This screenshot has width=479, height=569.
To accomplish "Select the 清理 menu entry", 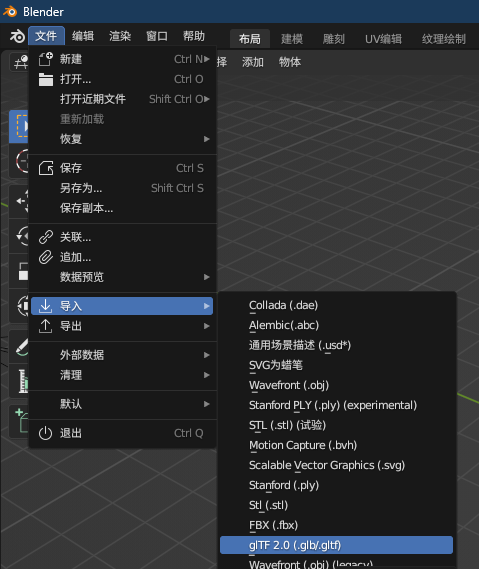I will pyautogui.click(x=122, y=375).
